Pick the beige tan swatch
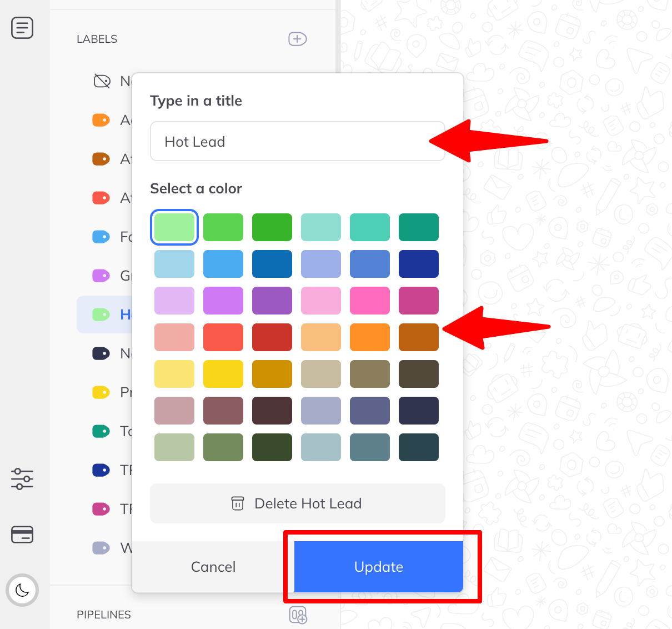This screenshot has width=672, height=629. [x=321, y=374]
